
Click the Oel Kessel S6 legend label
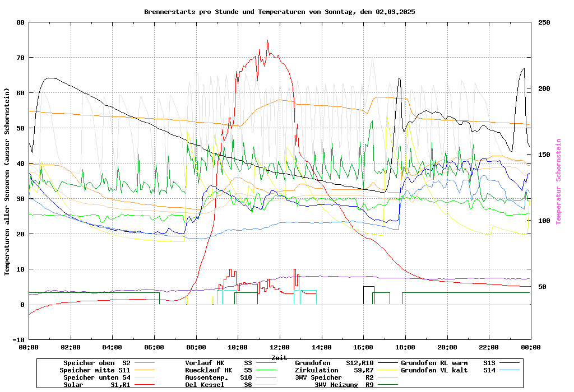tap(218, 385)
